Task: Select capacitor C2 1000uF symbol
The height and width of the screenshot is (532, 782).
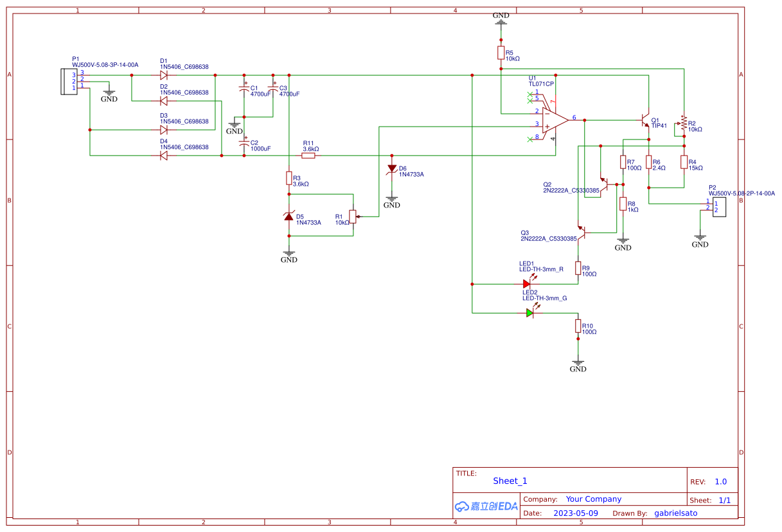Action: pos(244,145)
